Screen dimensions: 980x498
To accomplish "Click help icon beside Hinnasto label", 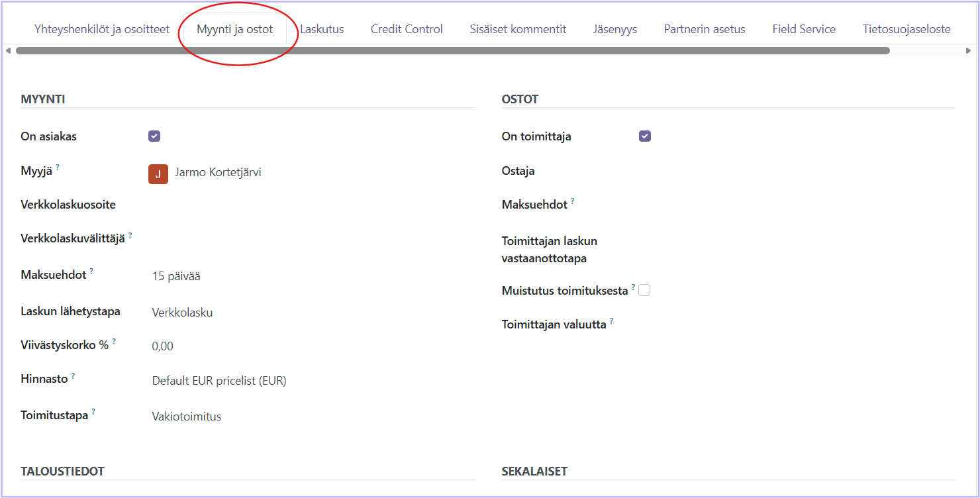I will 73,376.
